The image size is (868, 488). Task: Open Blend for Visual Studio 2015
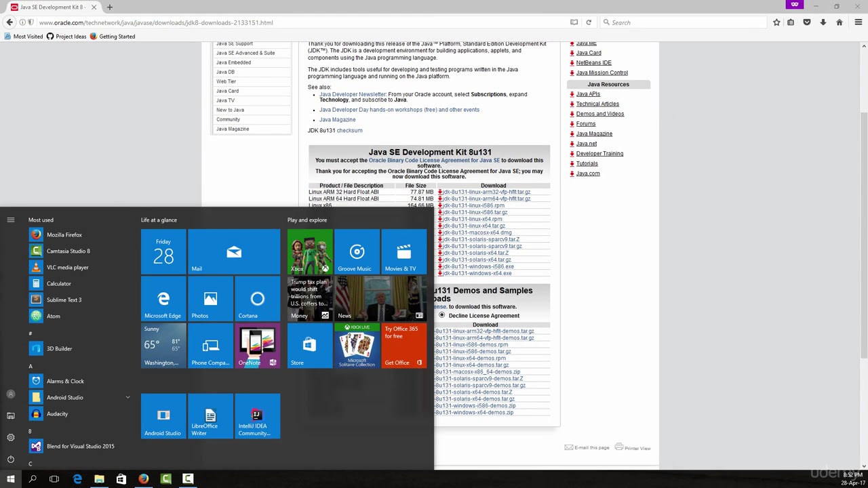[80, 446]
